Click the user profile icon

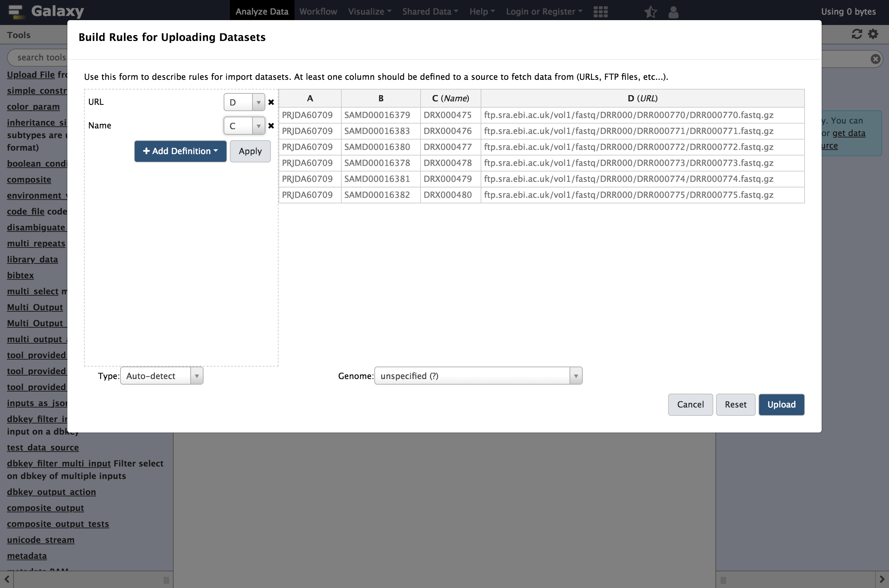673,11
